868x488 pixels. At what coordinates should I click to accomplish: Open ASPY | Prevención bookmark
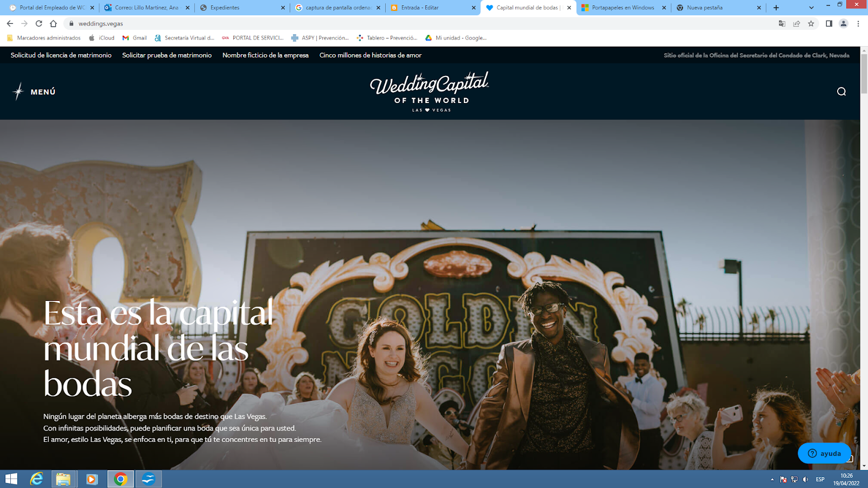tap(320, 38)
